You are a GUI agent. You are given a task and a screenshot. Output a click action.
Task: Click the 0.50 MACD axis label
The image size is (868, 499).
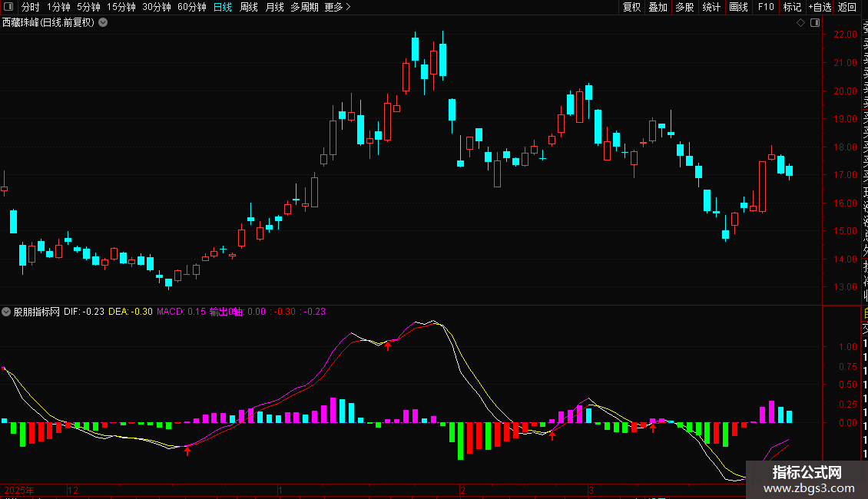coord(848,385)
